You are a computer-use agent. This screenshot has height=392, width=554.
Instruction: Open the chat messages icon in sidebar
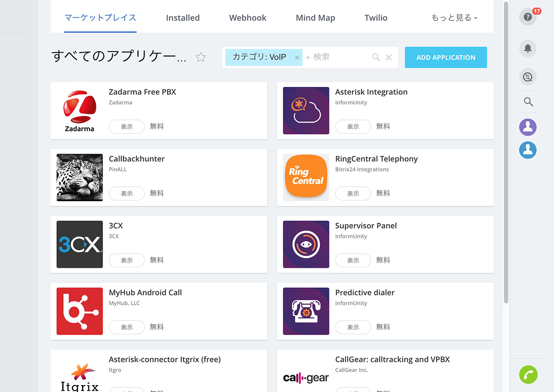(528, 77)
